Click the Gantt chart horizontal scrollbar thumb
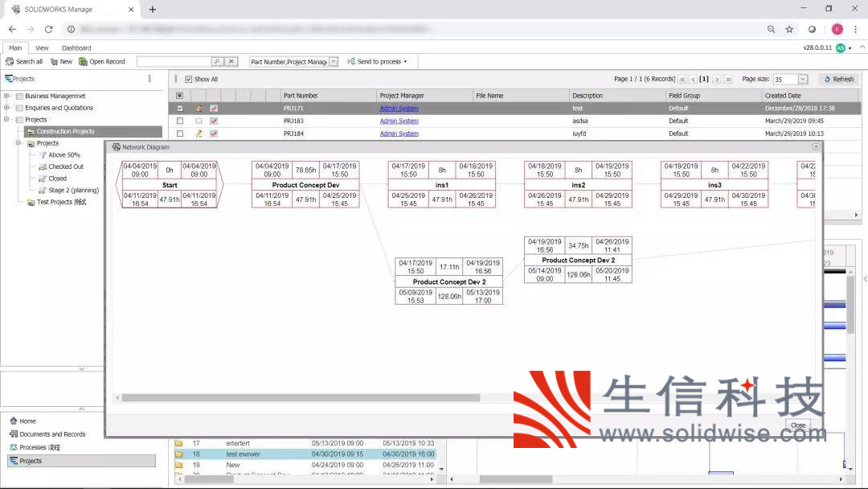Viewport: 868px width, 489px height. pos(515,479)
